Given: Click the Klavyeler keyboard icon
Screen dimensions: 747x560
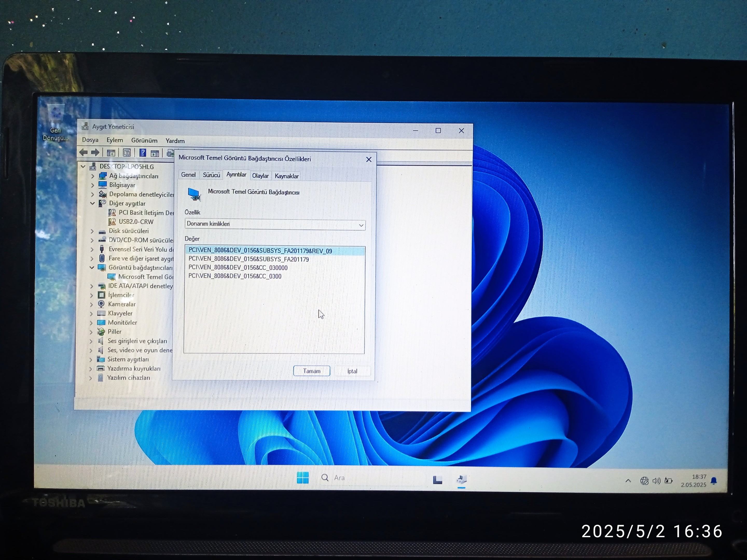Looking at the screenshot, I should tap(101, 313).
